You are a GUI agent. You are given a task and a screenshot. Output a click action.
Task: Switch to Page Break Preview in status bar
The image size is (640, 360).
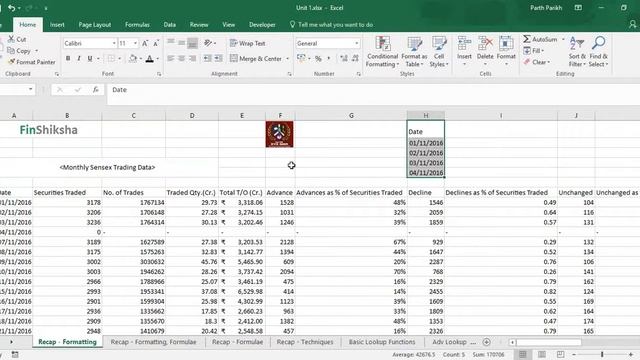[x=560, y=354]
